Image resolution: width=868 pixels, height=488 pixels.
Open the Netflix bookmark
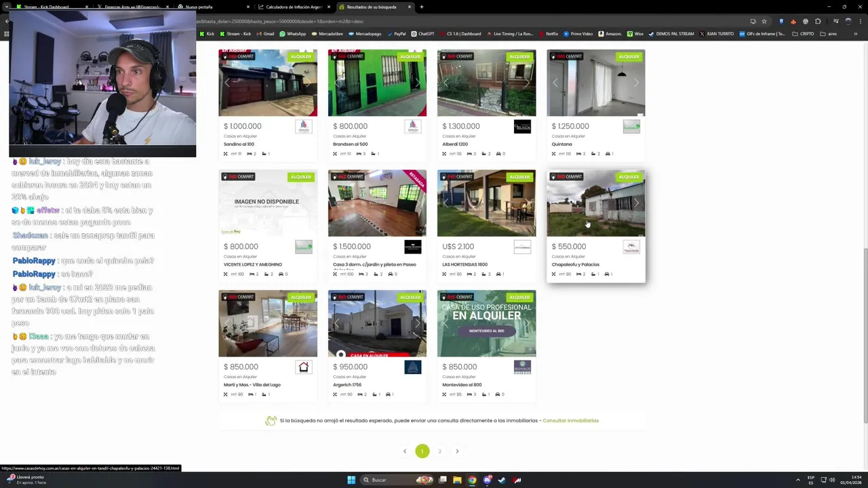click(x=548, y=34)
